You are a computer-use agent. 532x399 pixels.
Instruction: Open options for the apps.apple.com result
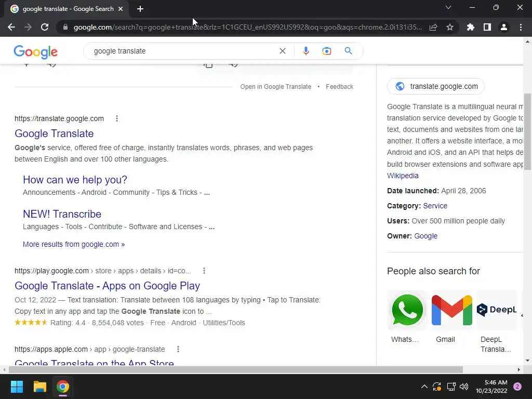tap(178, 349)
